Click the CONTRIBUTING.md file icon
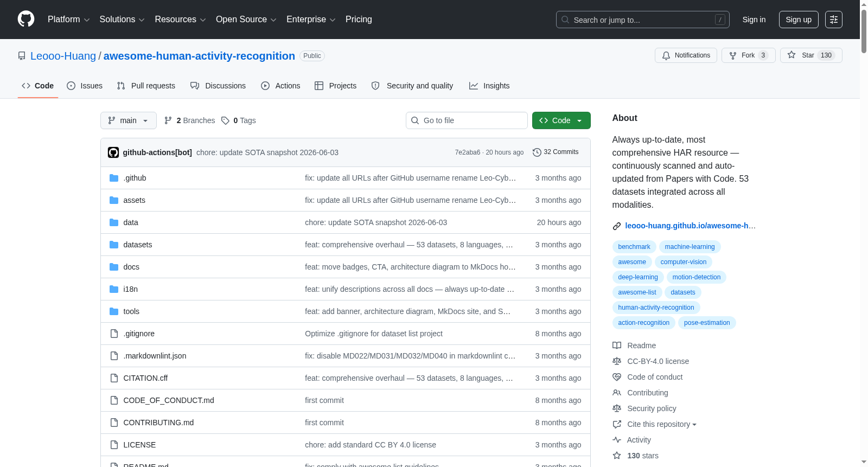 point(114,423)
